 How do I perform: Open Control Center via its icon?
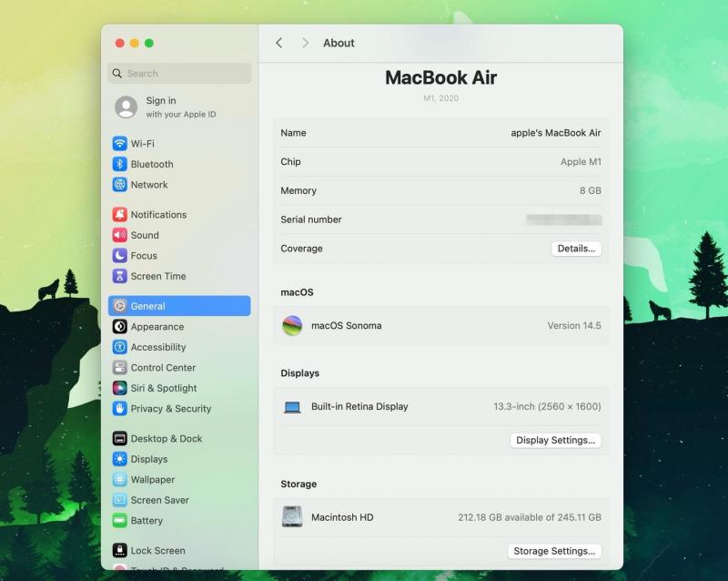coord(120,367)
